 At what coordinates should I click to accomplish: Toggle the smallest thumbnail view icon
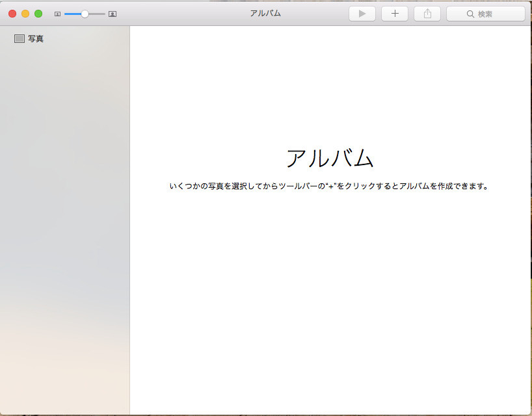pyautogui.click(x=57, y=13)
